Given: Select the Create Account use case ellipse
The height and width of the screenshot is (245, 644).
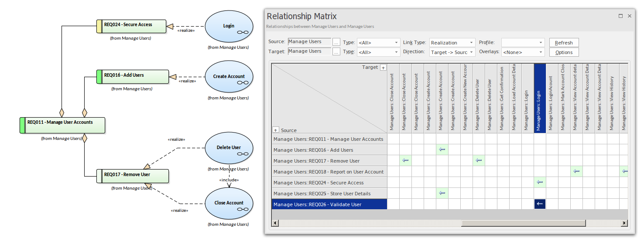Looking at the screenshot, I should (x=229, y=77).
